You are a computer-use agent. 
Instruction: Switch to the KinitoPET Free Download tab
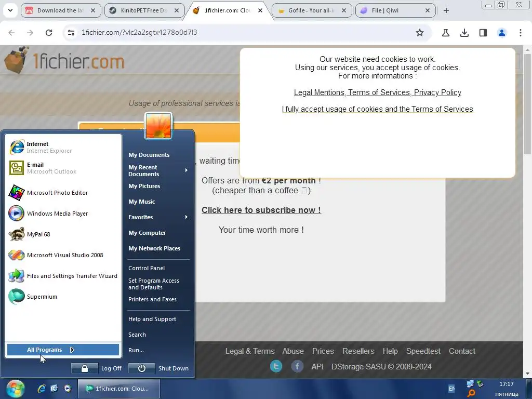coord(144,10)
